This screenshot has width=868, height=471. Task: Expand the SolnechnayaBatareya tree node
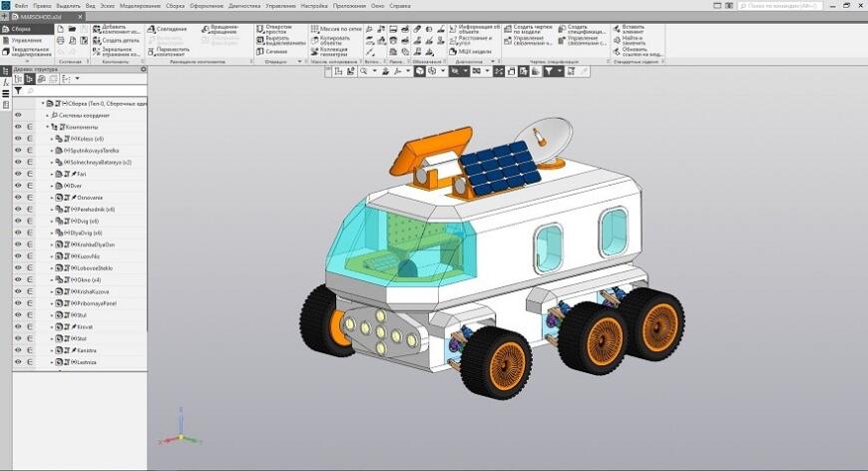(52, 162)
